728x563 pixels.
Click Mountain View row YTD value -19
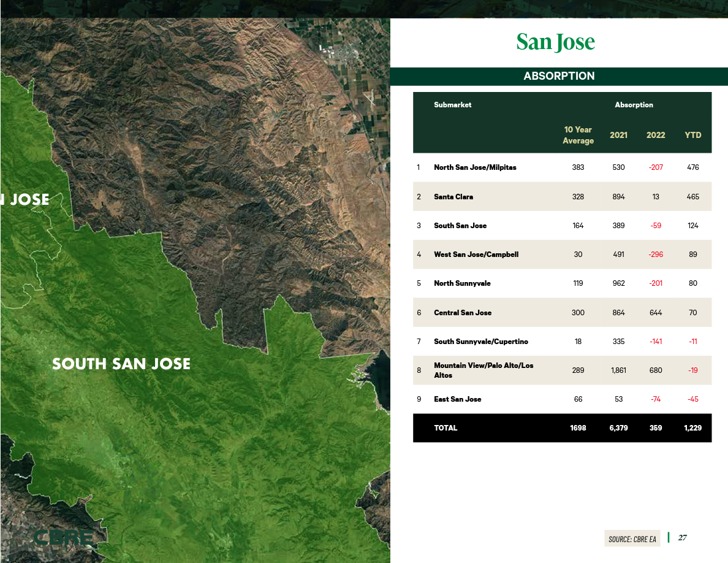click(692, 370)
